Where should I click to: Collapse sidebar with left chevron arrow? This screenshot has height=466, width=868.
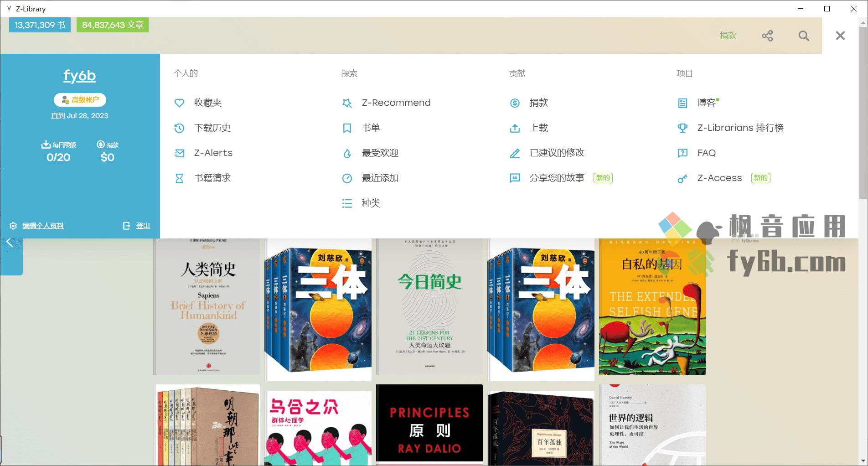click(9, 243)
